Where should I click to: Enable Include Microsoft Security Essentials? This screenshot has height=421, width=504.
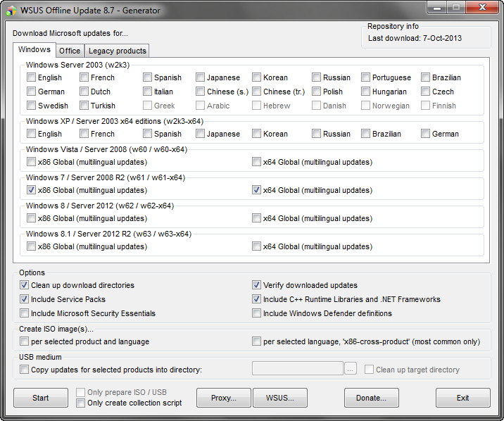(x=24, y=313)
